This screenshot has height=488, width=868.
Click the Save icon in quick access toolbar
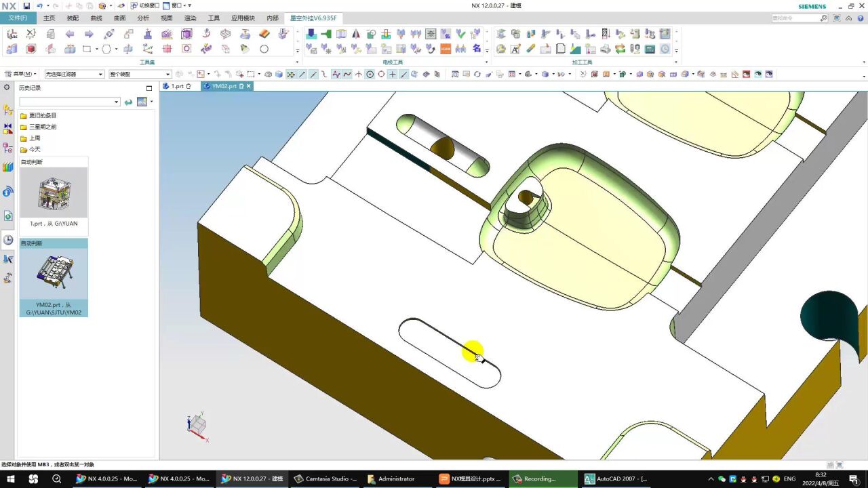pos(26,5)
